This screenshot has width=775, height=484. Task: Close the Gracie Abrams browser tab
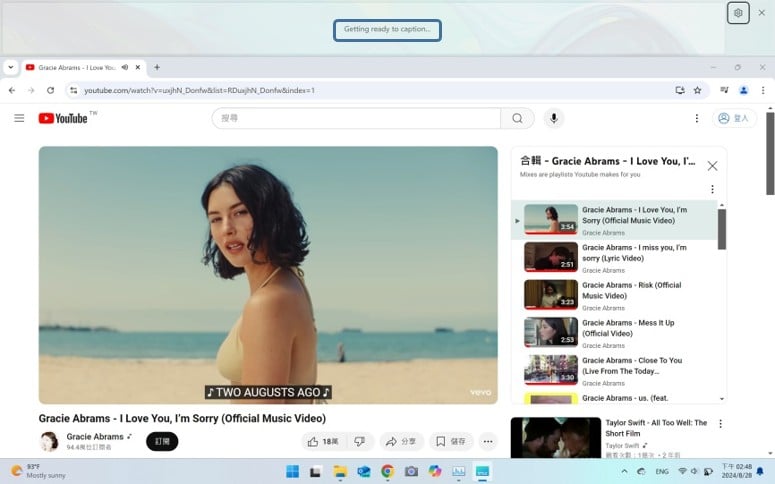point(138,67)
